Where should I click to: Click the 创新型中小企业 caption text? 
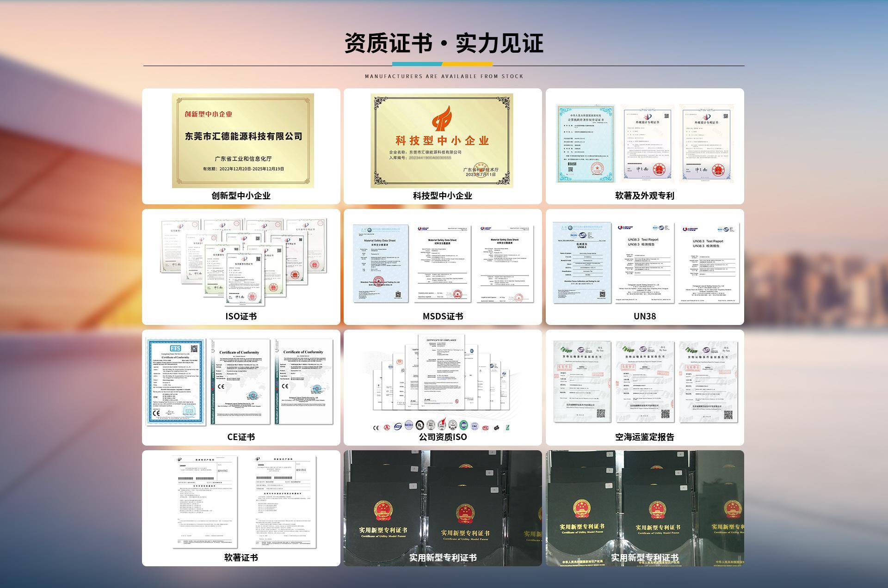241,196
